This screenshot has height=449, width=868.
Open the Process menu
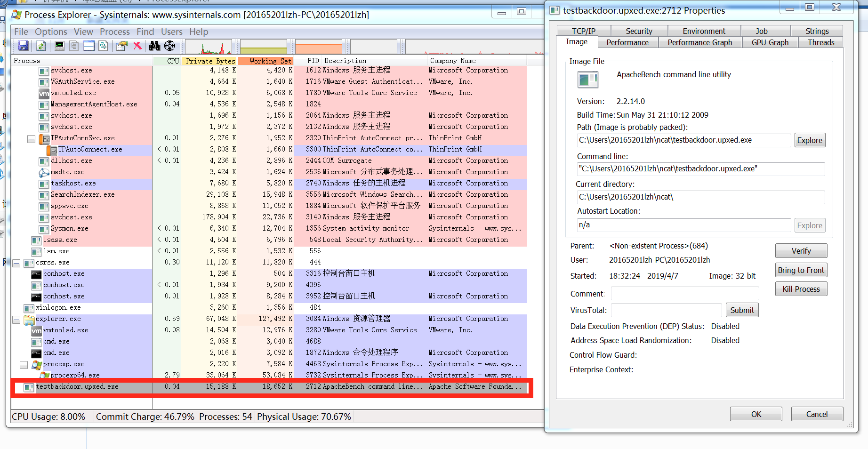tap(115, 32)
